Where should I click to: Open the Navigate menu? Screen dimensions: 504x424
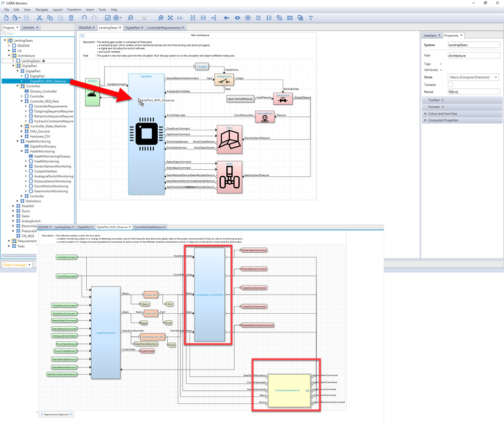[x=42, y=10]
